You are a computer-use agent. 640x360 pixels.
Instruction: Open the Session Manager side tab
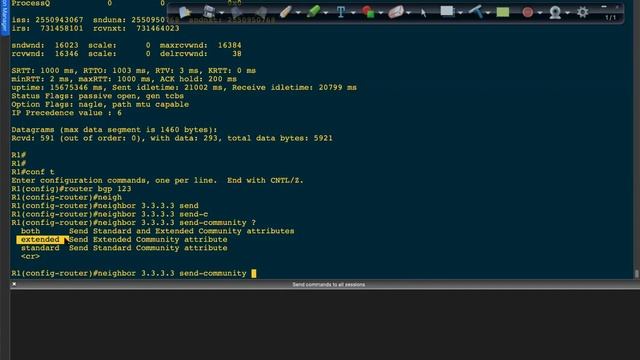[x=4, y=18]
